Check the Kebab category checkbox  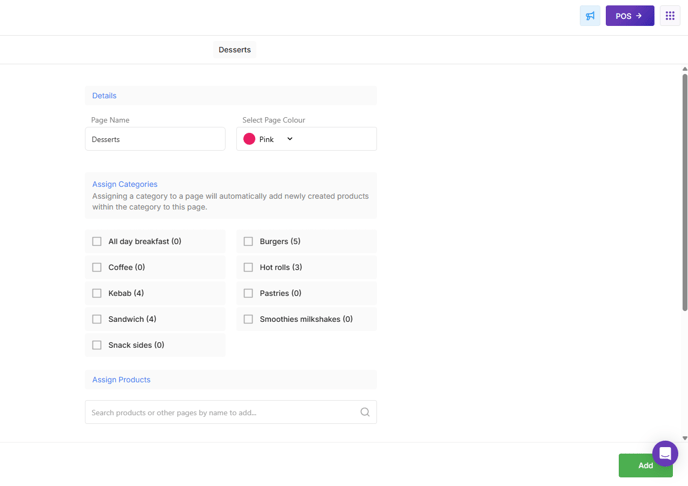pyautogui.click(x=97, y=293)
